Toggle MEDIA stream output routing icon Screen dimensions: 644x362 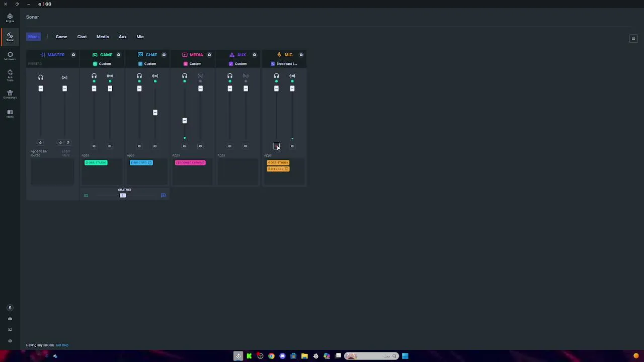point(200,76)
